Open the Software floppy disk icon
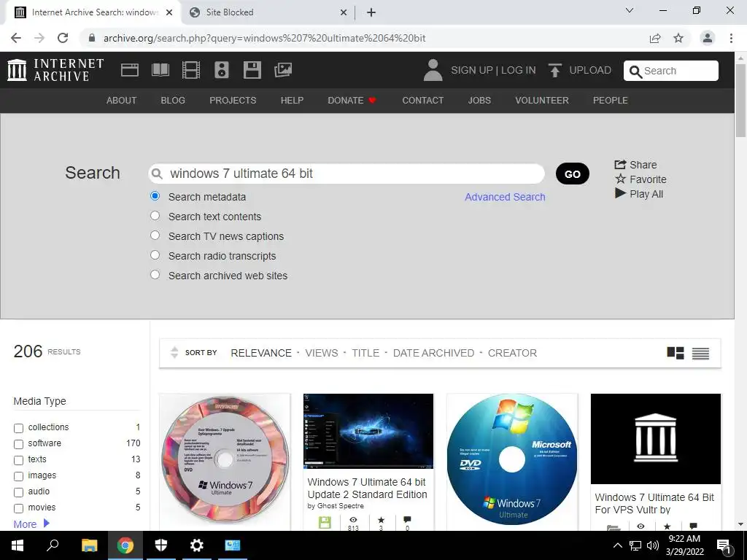747x560 pixels. pyautogui.click(x=252, y=70)
